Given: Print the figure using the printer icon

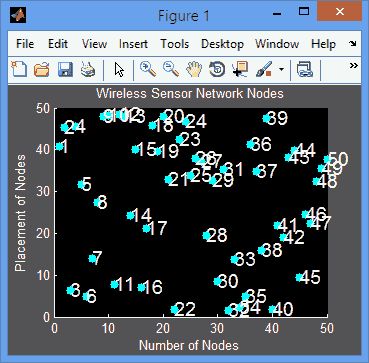Looking at the screenshot, I should (88, 70).
